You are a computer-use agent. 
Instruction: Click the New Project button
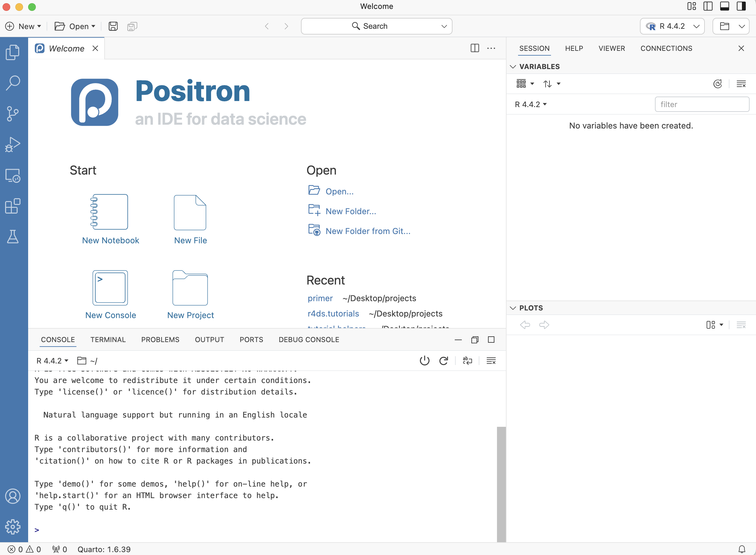(x=191, y=295)
